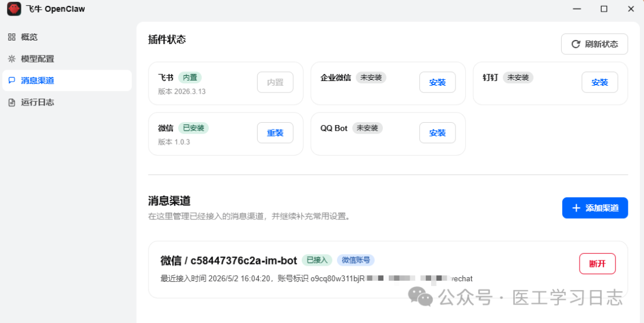644x323 pixels.
Task: Click the 已接入 status badge
Action: pos(317,260)
